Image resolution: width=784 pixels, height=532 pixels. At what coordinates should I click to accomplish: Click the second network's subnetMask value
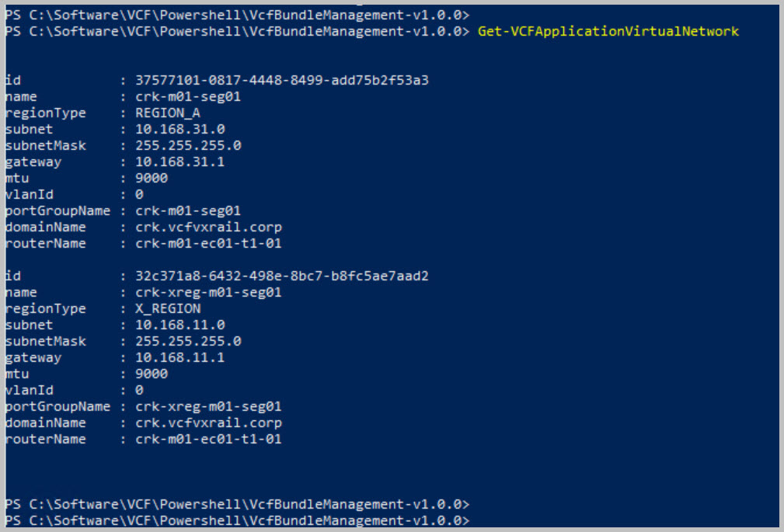pos(188,341)
